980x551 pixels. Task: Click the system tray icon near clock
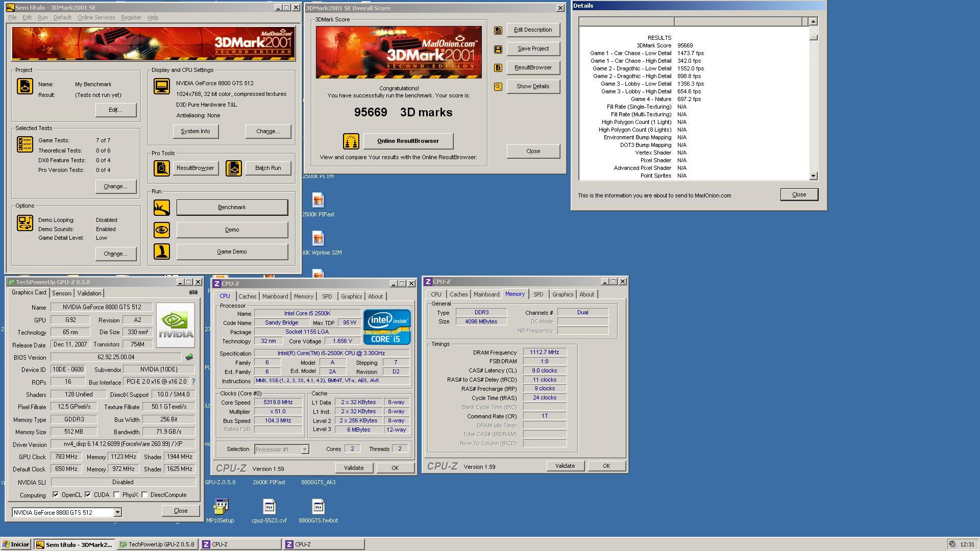pos(952,544)
